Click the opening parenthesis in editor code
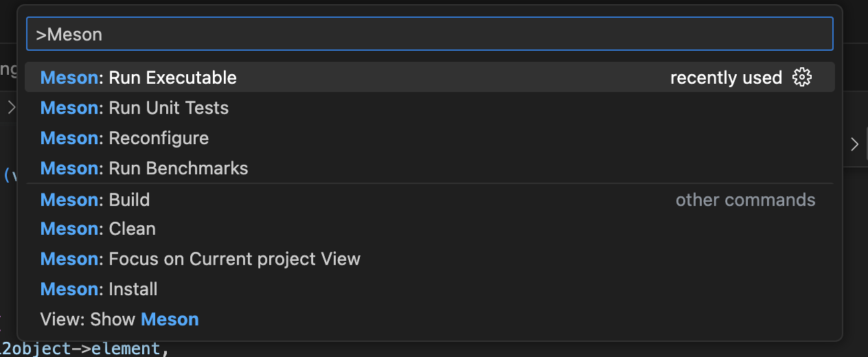This screenshot has width=868, height=357. click(x=6, y=175)
